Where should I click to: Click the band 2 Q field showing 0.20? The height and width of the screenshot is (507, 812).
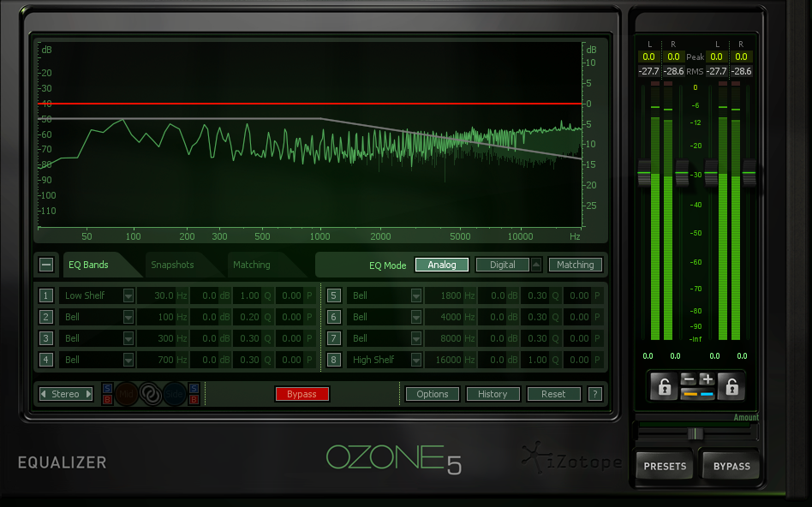pyautogui.click(x=253, y=317)
